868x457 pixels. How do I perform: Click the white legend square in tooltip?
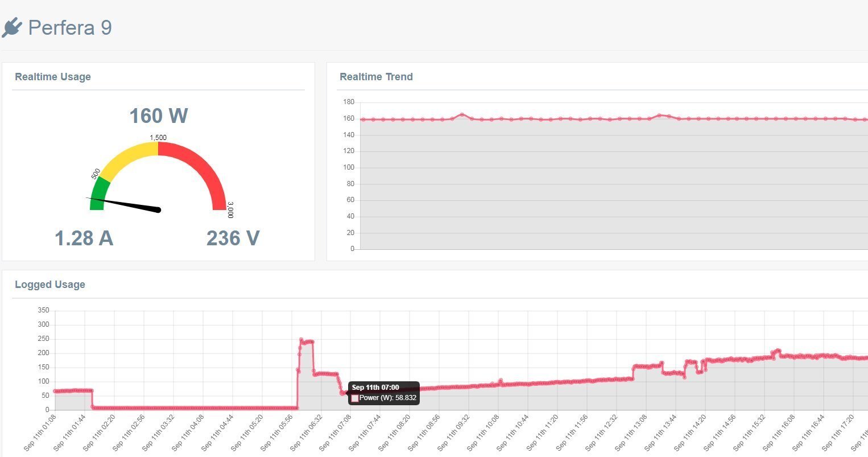point(355,398)
